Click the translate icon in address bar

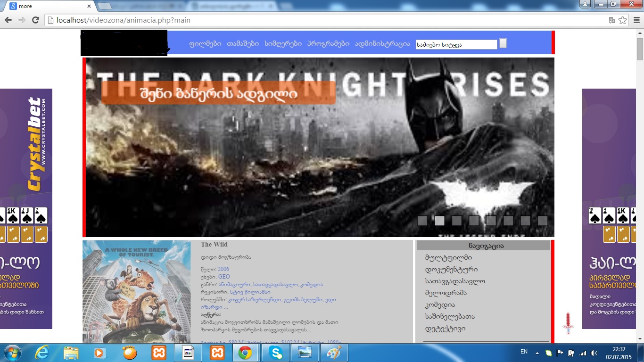coord(612,20)
